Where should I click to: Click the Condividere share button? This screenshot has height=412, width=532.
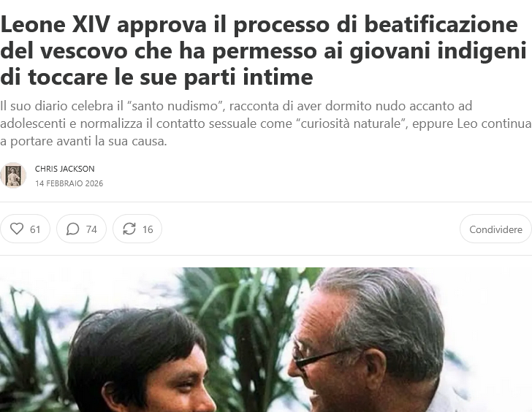(495, 229)
